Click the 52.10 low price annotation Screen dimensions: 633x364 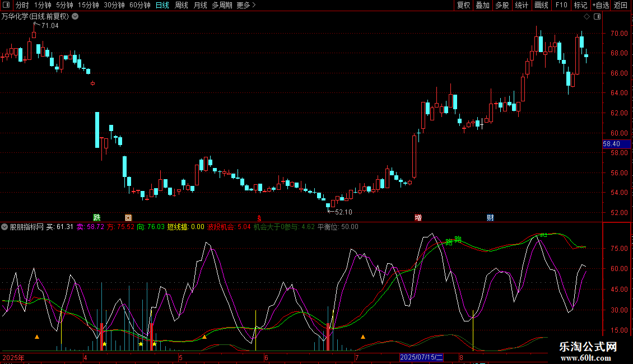click(343, 212)
